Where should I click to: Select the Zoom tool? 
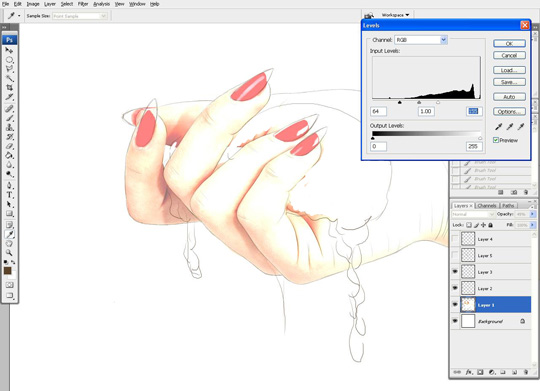9,253
